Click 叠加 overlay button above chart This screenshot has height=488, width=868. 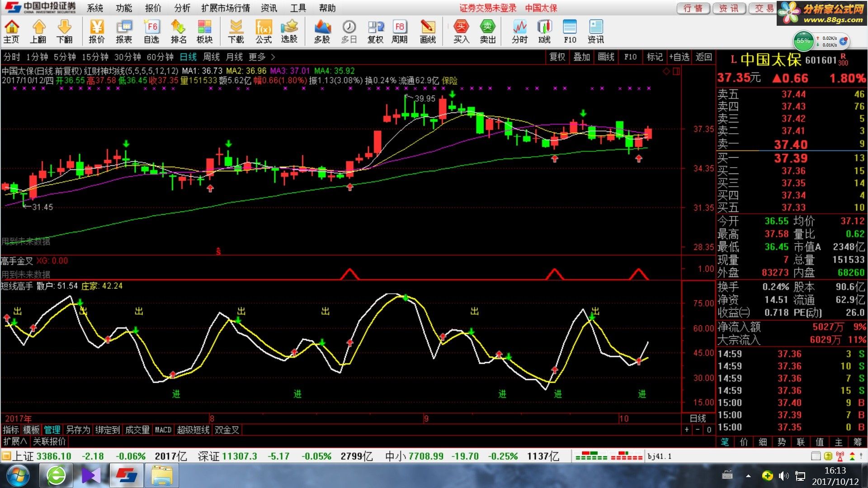coord(581,57)
